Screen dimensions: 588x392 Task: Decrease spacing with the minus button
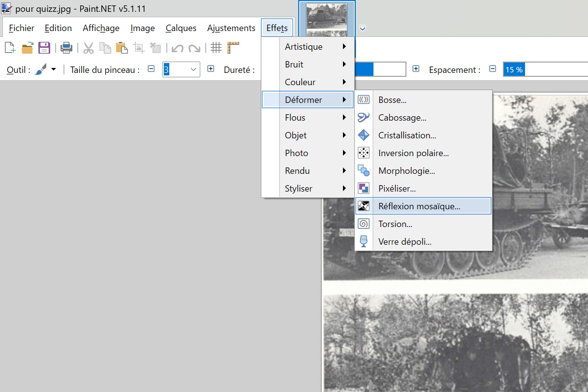click(x=493, y=69)
